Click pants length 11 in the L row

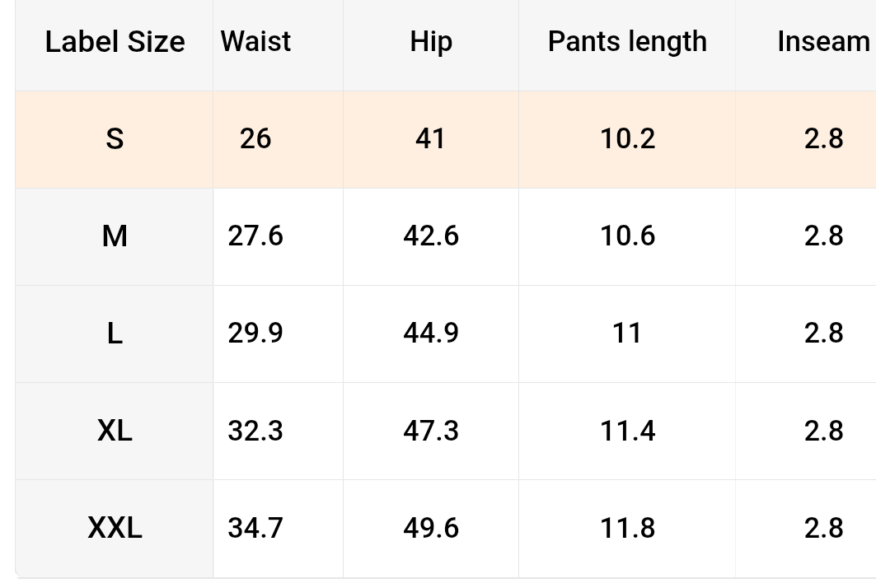(x=627, y=334)
